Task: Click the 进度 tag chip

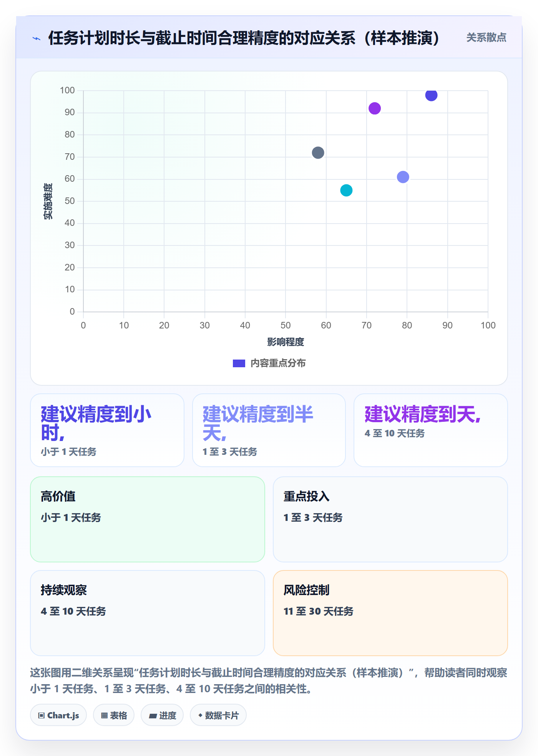Action: (x=162, y=715)
